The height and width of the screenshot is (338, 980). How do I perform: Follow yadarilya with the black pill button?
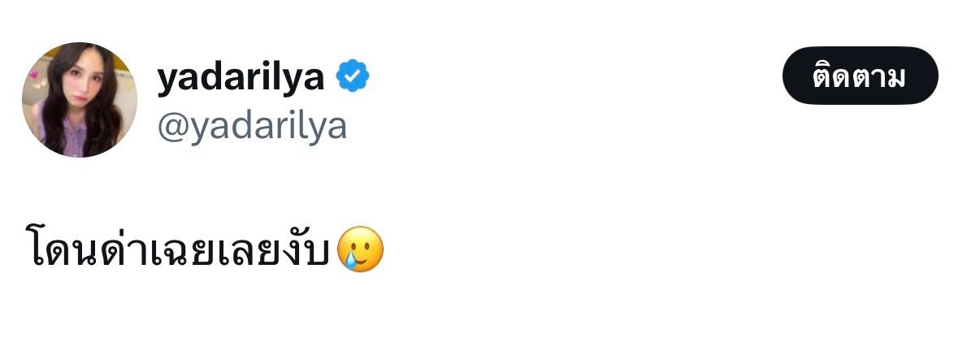860,76
